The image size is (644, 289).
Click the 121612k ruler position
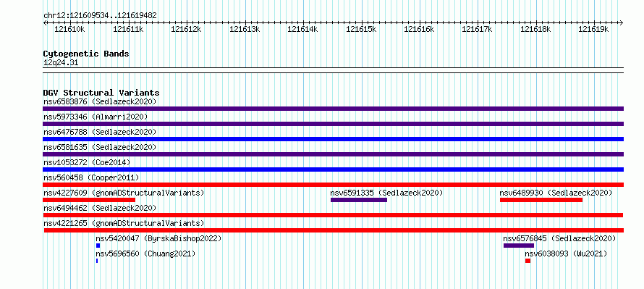pyautogui.click(x=187, y=29)
